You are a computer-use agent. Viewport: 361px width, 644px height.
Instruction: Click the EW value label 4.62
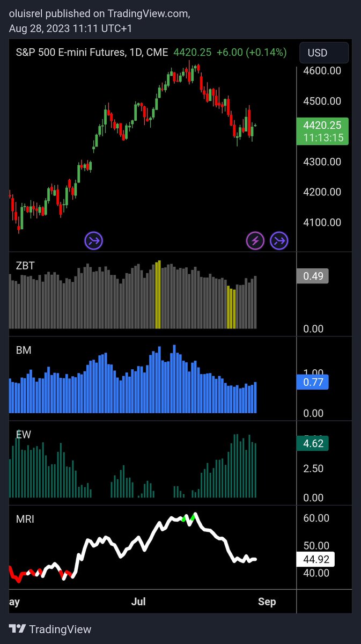(312, 444)
